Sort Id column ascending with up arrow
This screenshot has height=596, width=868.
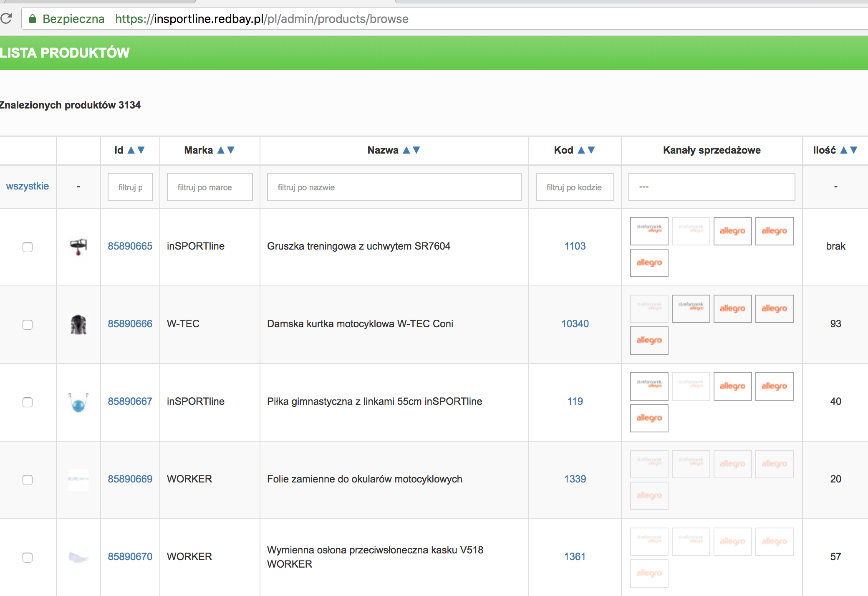coord(131,150)
